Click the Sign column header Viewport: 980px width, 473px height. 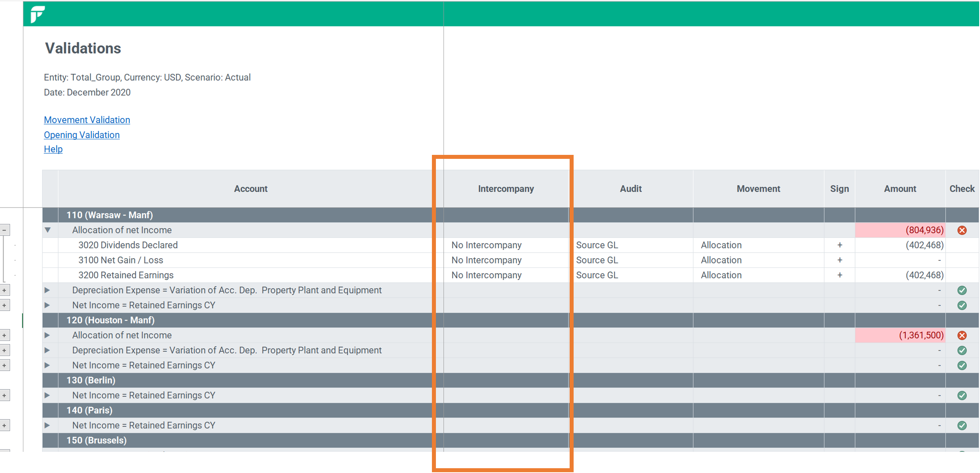(x=839, y=189)
